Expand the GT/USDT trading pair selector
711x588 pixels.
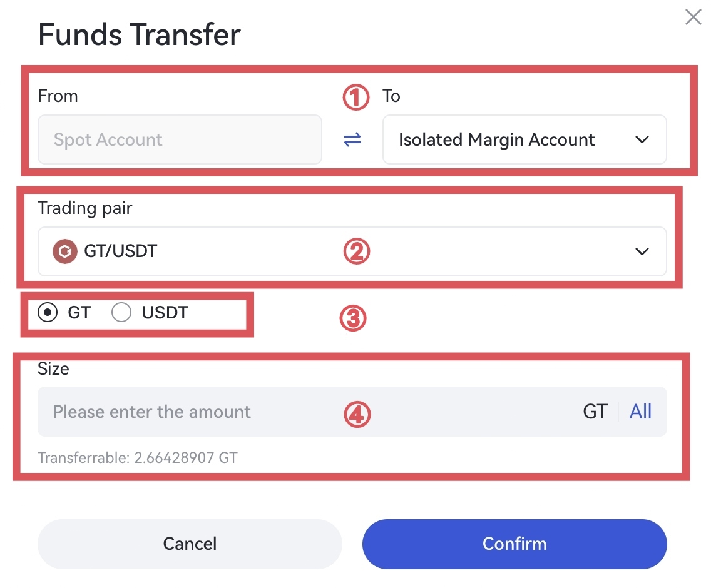[x=642, y=251]
